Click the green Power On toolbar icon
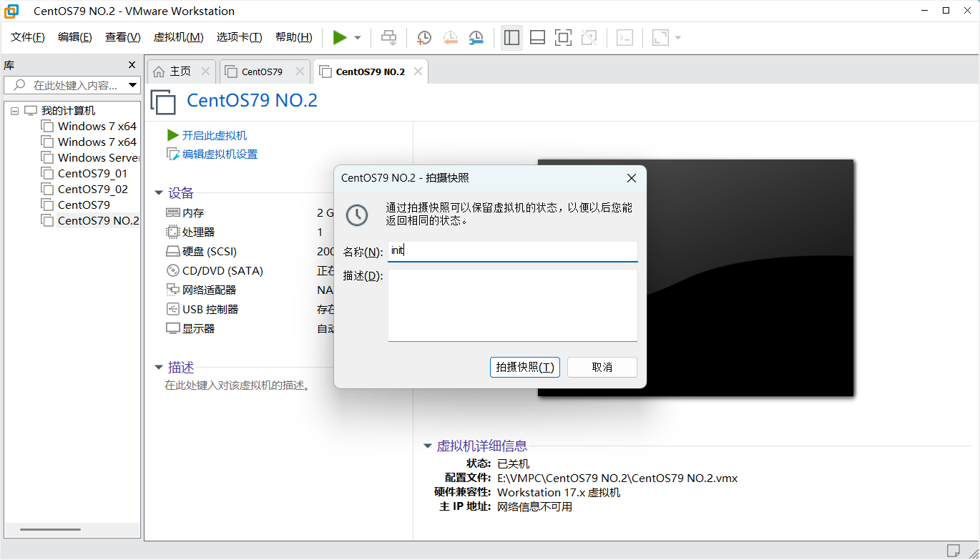 (x=340, y=37)
